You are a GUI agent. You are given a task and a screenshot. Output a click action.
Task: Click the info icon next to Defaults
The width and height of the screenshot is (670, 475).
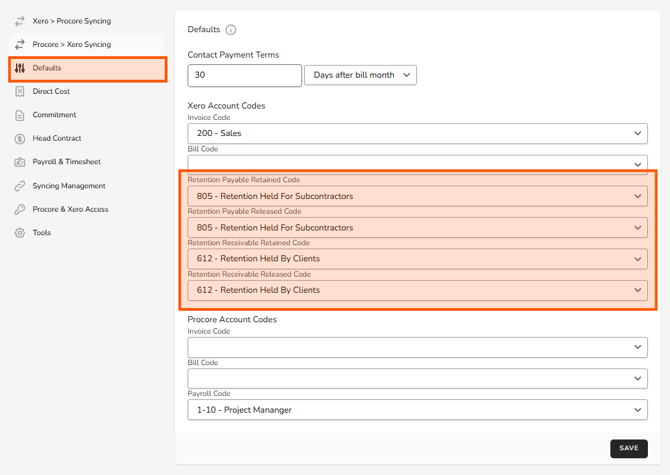click(231, 30)
